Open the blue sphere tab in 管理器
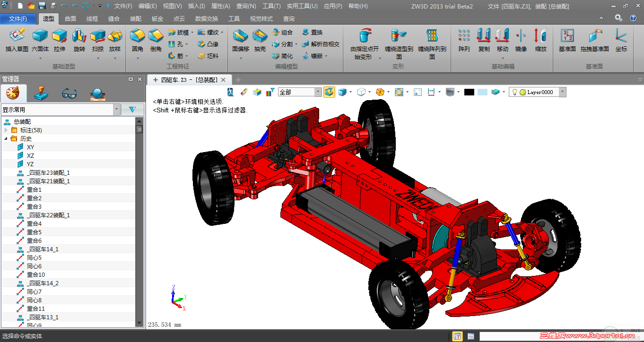644x342 pixels. (x=98, y=94)
